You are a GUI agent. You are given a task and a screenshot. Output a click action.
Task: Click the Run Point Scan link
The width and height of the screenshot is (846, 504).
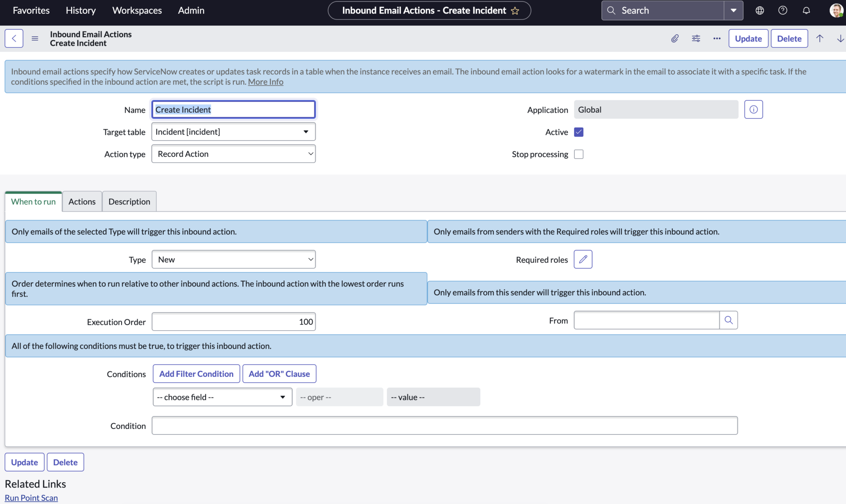31,497
